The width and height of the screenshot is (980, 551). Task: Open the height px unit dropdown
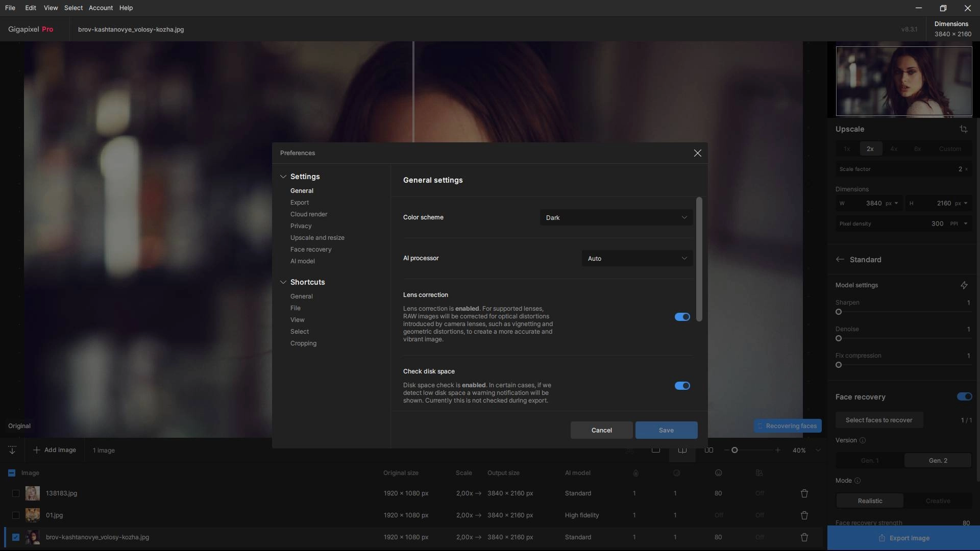[961, 203]
